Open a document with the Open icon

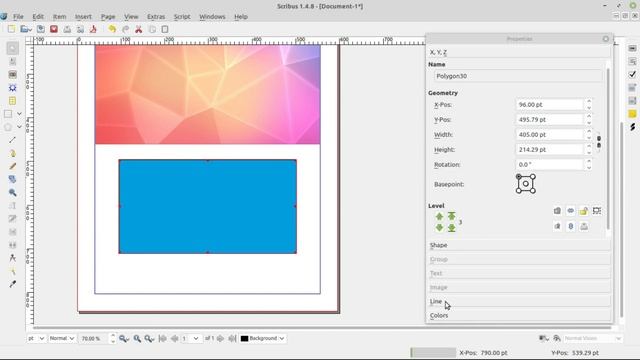(26, 29)
